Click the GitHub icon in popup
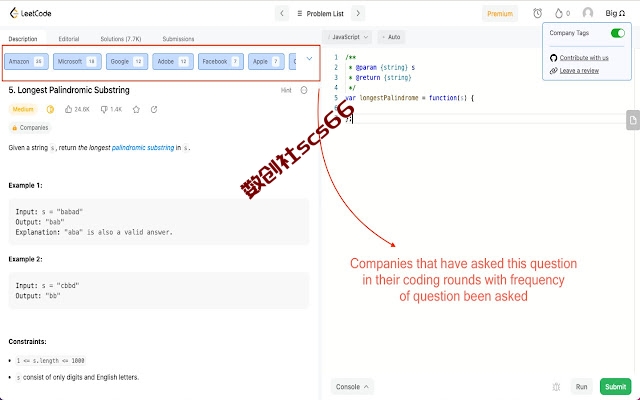Image resolution: width=640 pixels, height=400 pixels. point(553,58)
